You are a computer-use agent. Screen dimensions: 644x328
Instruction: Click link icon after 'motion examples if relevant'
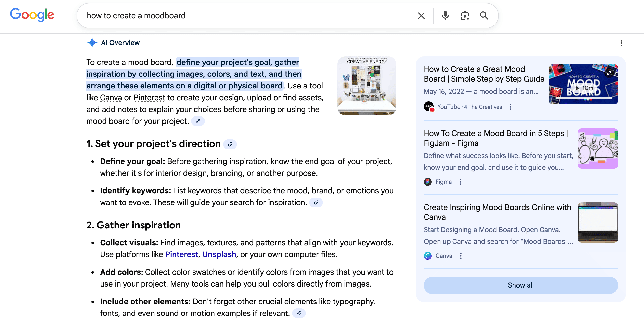click(x=299, y=313)
